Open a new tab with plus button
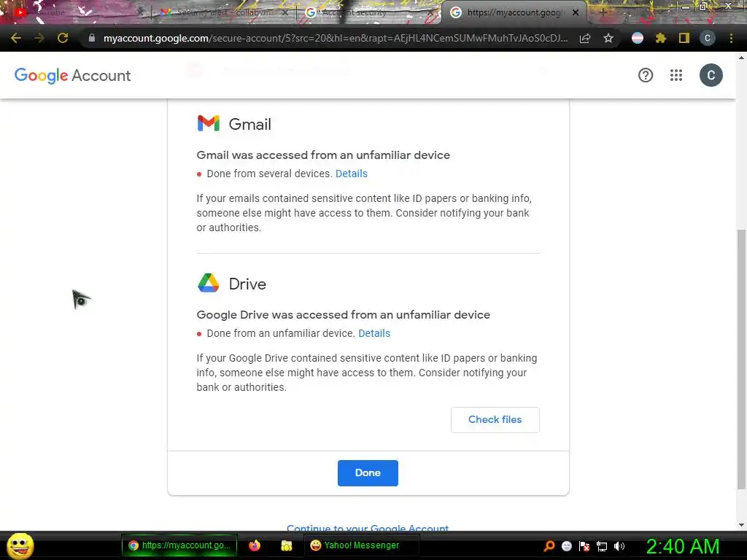 tap(603, 12)
